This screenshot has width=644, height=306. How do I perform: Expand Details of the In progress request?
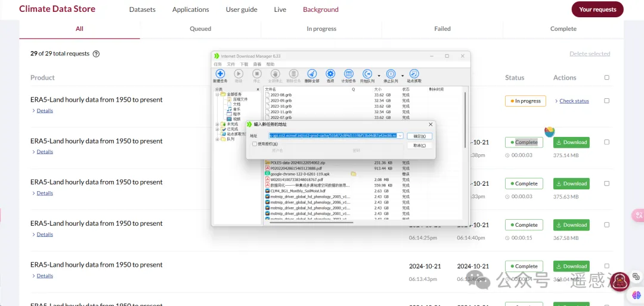click(x=45, y=111)
